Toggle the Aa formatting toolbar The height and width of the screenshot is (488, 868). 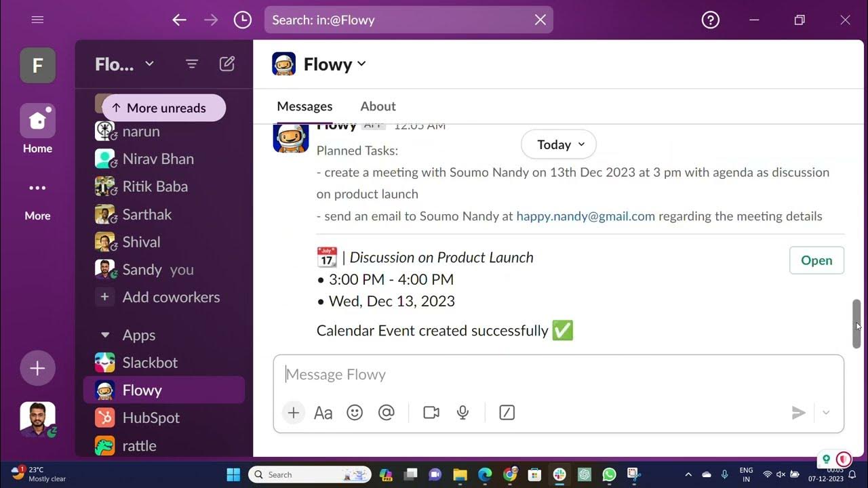(323, 412)
